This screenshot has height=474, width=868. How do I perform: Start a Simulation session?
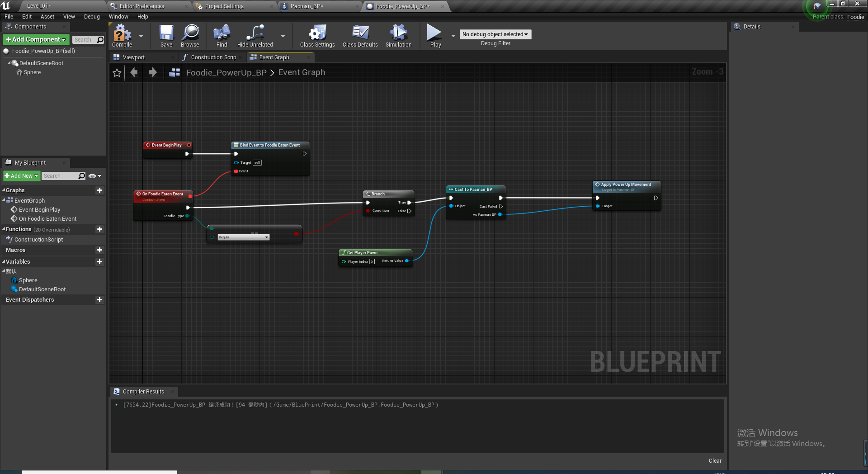point(398,36)
